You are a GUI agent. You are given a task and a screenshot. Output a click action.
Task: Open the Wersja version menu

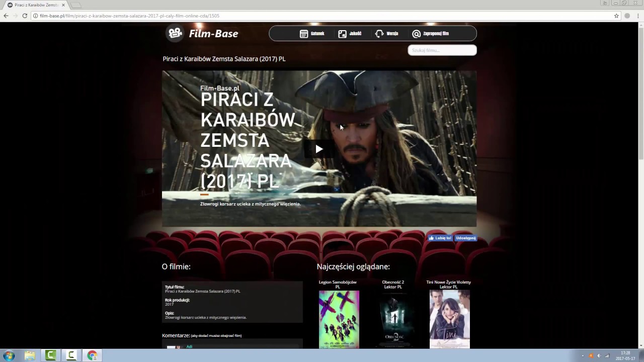point(386,34)
